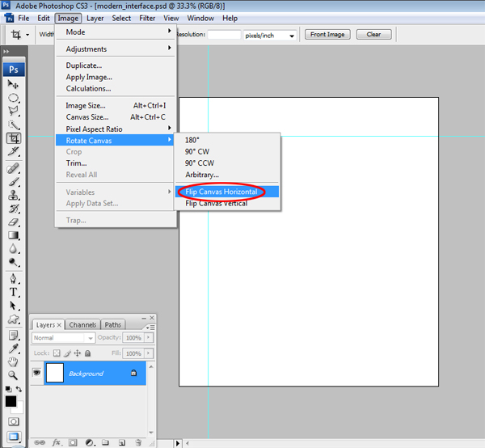Open the pixels/inch resolution dropdown
The image size is (485, 448).
270,36
